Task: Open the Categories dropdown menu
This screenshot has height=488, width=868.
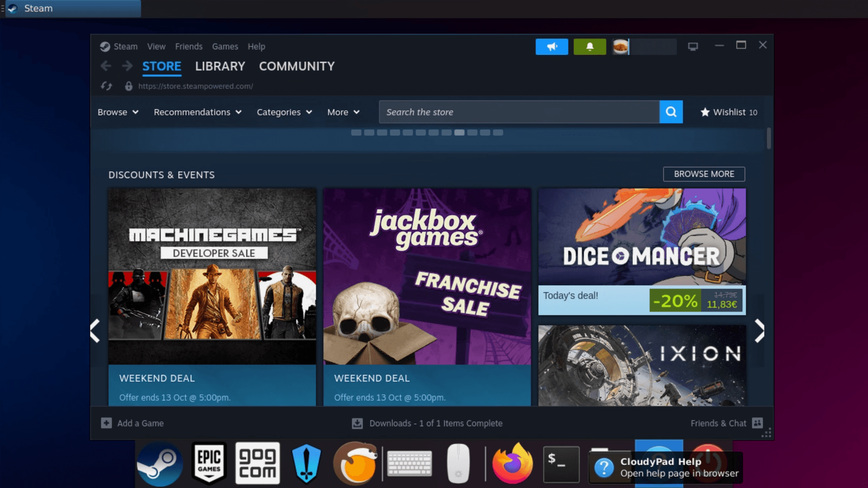Action: pyautogui.click(x=284, y=112)
